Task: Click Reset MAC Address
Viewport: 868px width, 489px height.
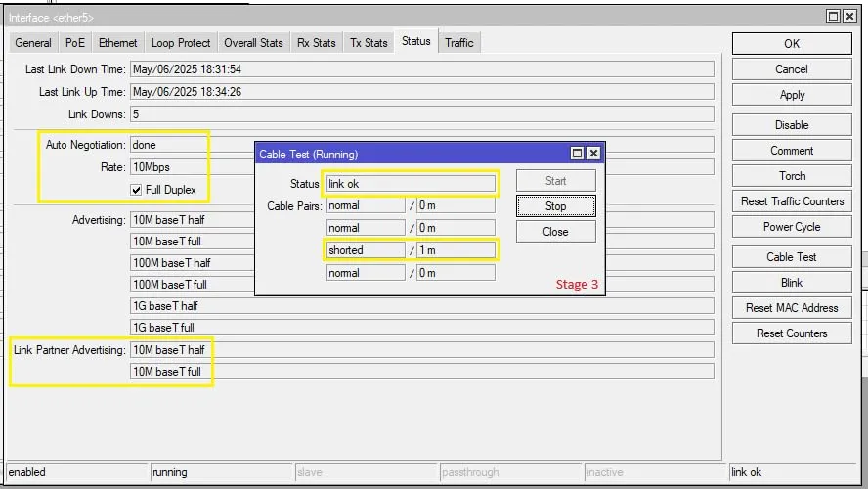Action: 792,308
